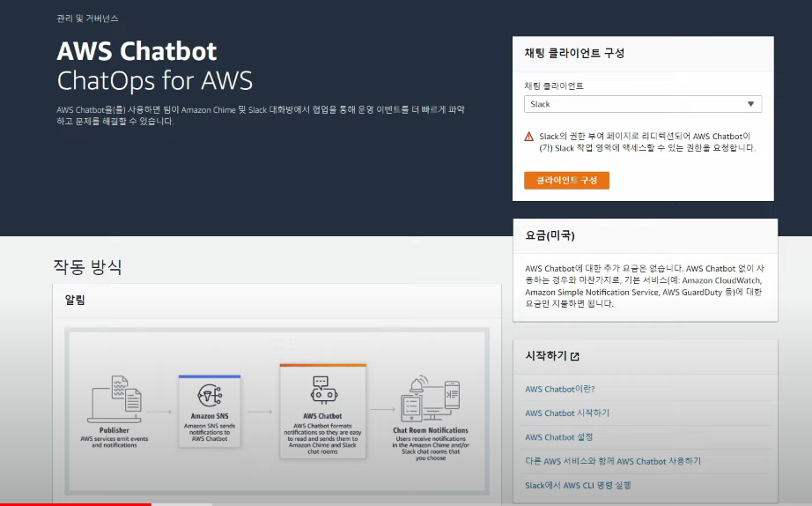Click the AWS Chatbot page title

[x=137, y=51]
